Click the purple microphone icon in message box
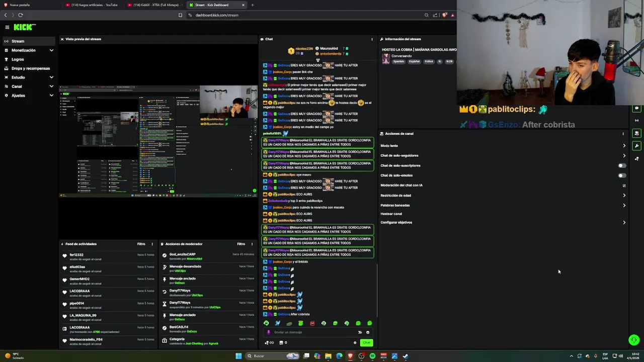Screen dimensions: 644x362 [268, 332]
